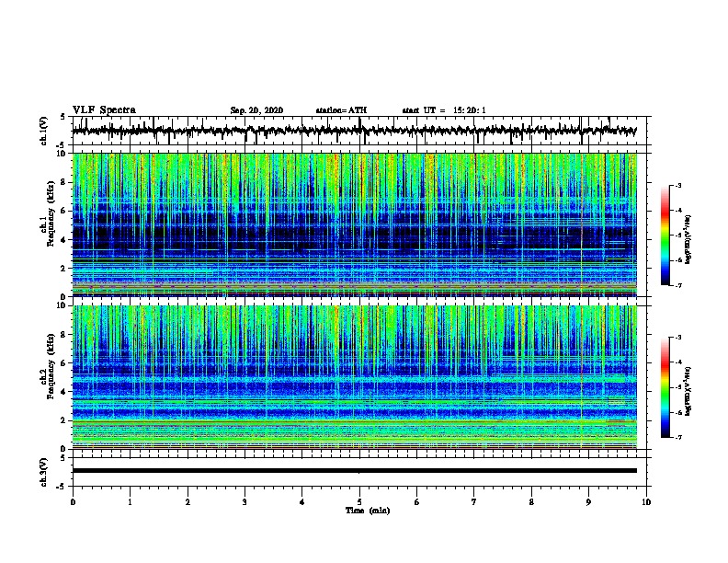Click the "Time (min)" axis label

[x=368, y=511]
